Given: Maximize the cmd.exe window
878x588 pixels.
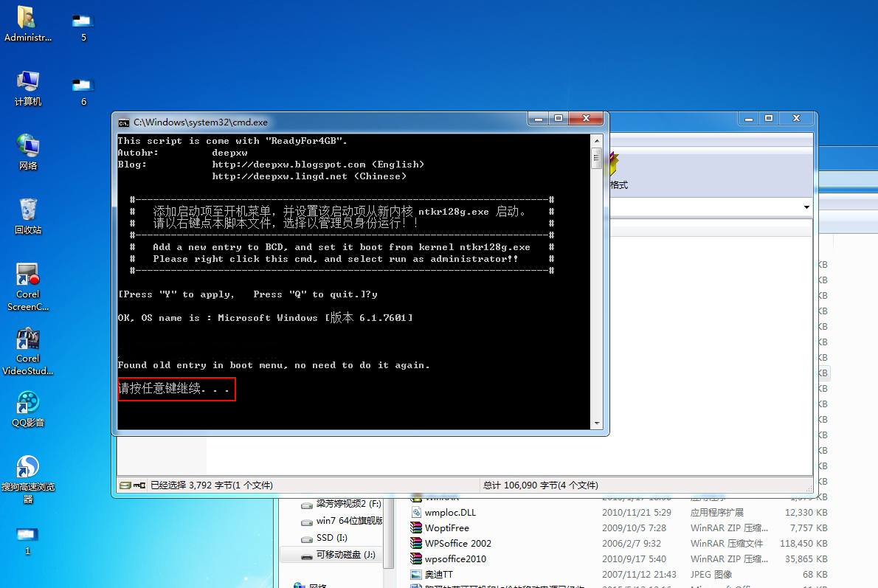Looking at the screenshot, I should pos(559,118).
